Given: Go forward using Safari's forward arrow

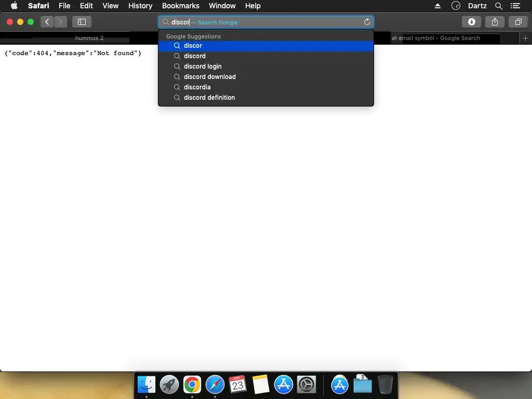Looking at the screenshot, I should click(60, 22).
